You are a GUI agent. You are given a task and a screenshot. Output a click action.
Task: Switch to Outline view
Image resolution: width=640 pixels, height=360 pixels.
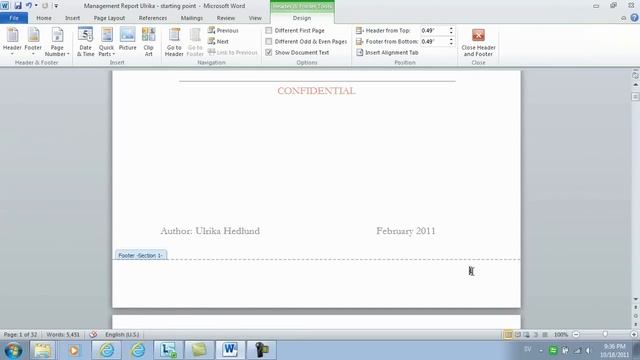[x=536, y=335]
